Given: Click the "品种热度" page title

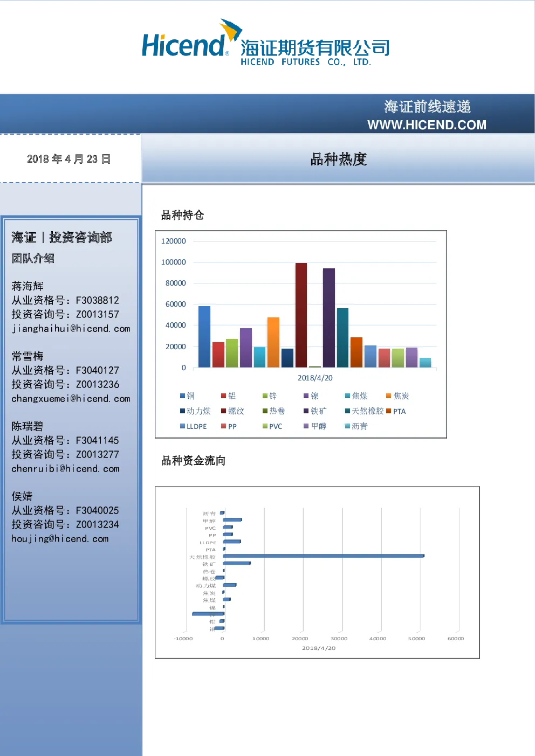Looking at the screenshot, I should pos(339,159).
